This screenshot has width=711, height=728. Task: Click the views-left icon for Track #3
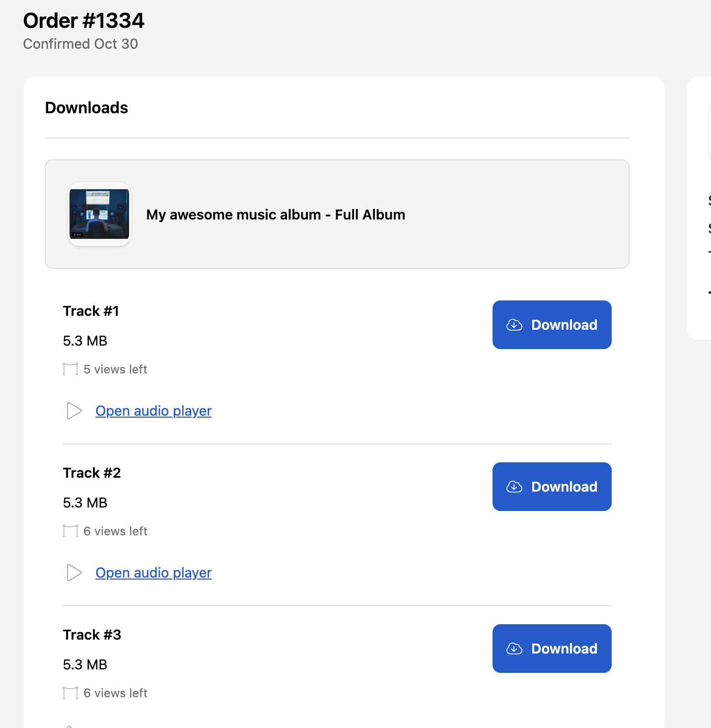(71, 693)
